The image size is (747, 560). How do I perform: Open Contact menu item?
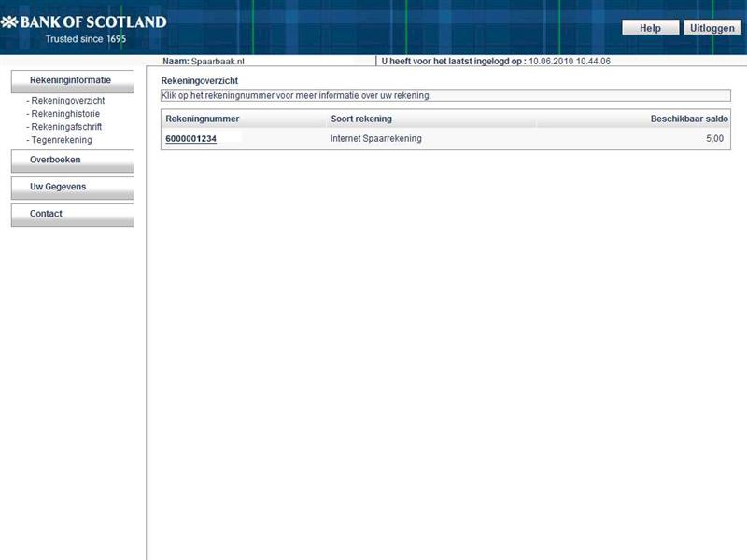(x=73, y=215)
